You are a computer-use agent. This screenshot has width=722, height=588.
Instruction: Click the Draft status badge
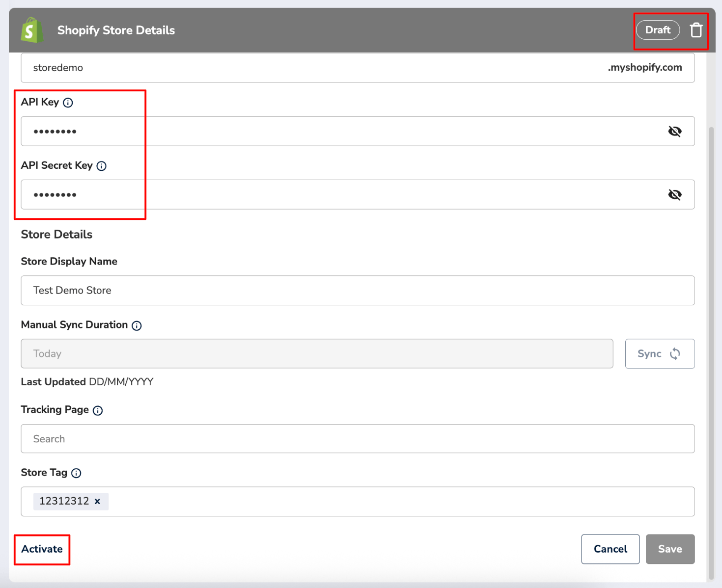click(658, 30)
